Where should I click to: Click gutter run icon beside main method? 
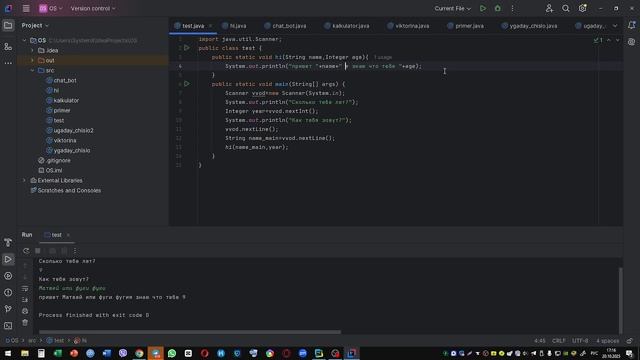187,84
